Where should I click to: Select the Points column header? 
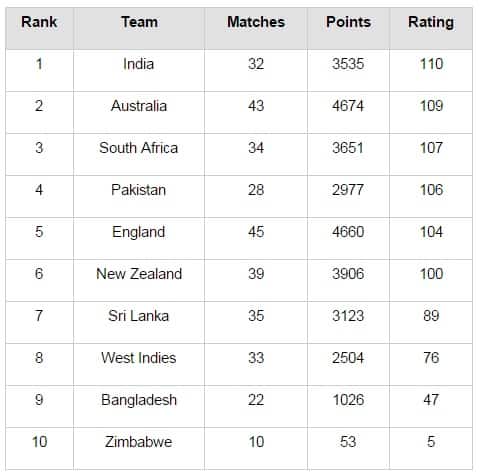[x=348, y=22]
